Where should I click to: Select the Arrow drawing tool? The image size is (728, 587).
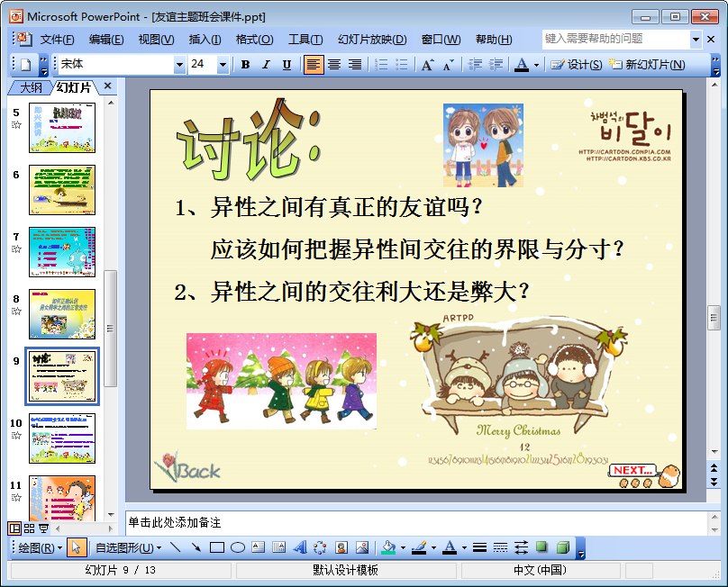(196, 547)
